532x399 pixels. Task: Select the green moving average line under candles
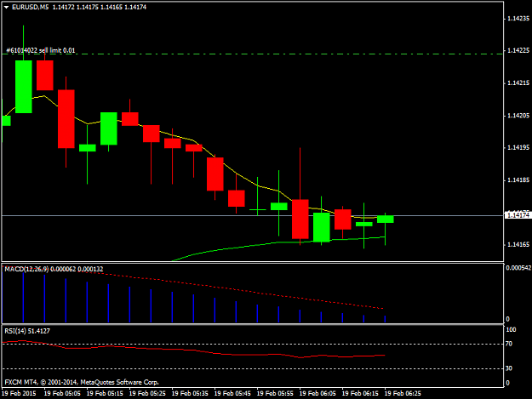click(x=278, y=242)
